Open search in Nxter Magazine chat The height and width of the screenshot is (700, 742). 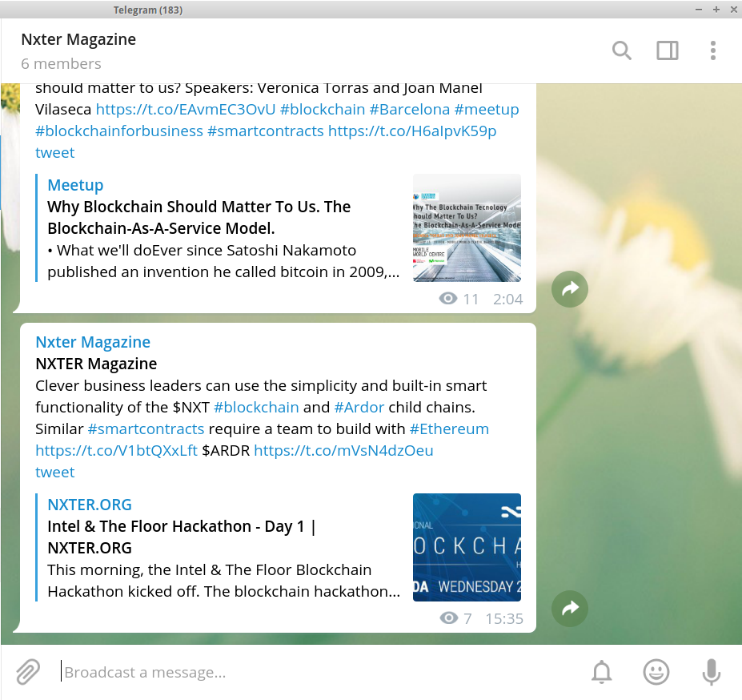(x=621, y=50)
